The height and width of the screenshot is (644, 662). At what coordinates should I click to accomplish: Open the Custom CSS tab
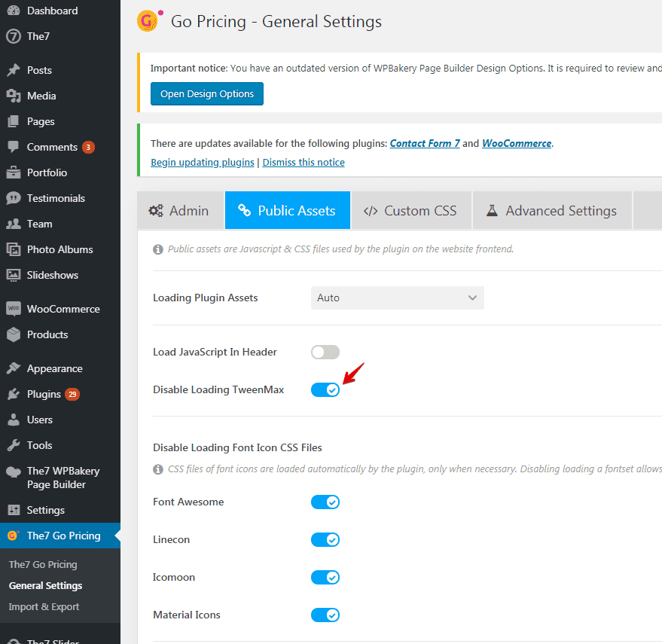(x=411, y=210)
